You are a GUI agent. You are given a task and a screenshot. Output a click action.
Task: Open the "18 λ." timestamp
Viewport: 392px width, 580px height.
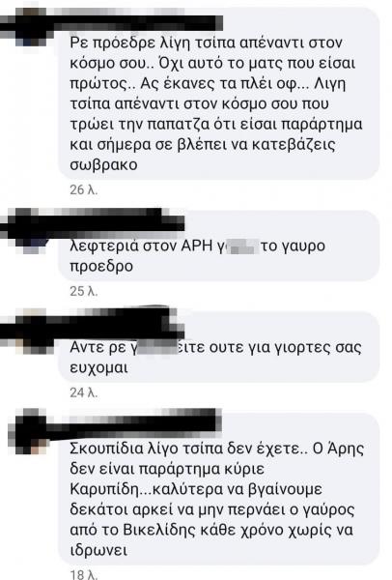click(83, 574)
